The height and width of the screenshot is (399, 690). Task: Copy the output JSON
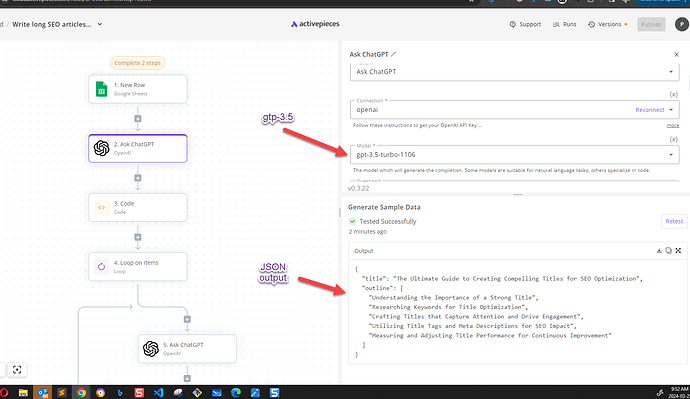click(668, 251)
